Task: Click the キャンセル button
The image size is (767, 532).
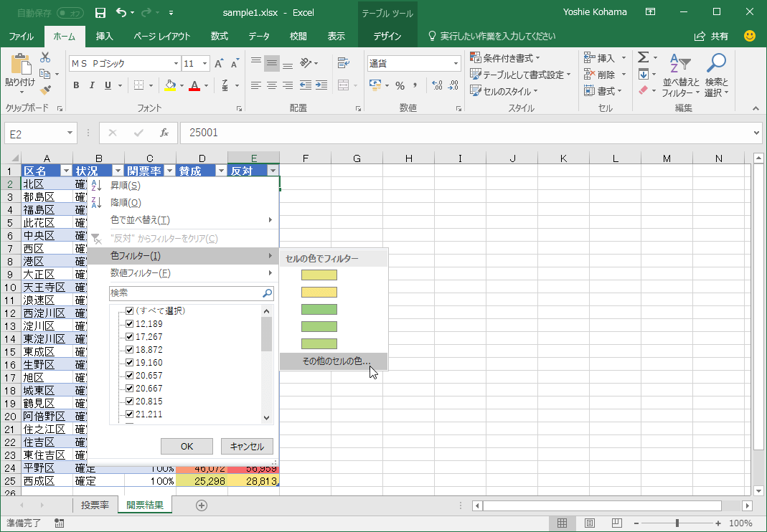Action: coord(247,446)
